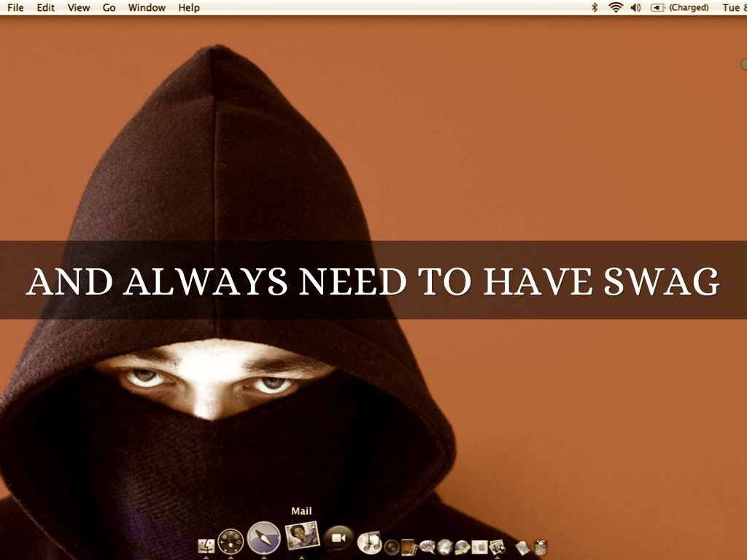Expand the View menu
This screenshot has height=560, width=747.
click(x=79, y=7)
